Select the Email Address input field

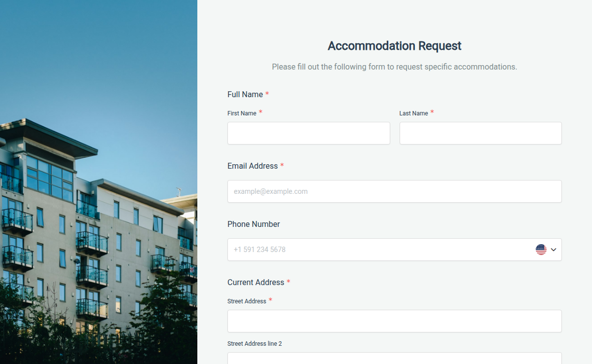394,191
